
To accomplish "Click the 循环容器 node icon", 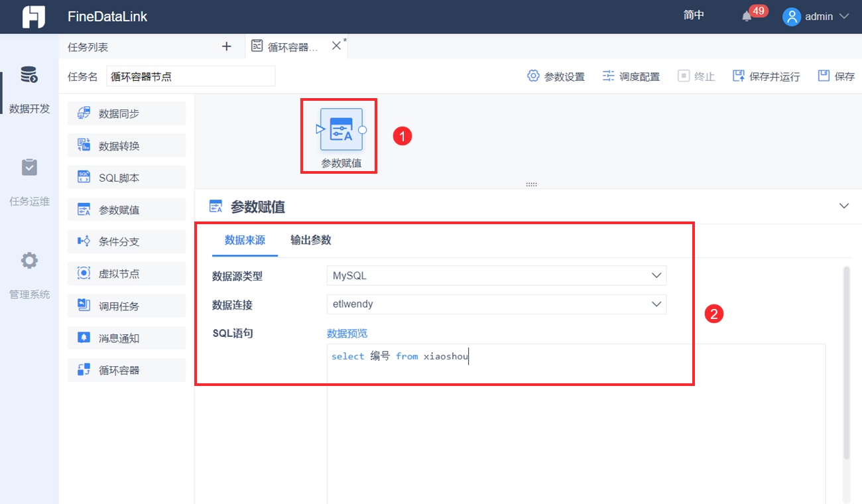I will click(x=84, y=370).
